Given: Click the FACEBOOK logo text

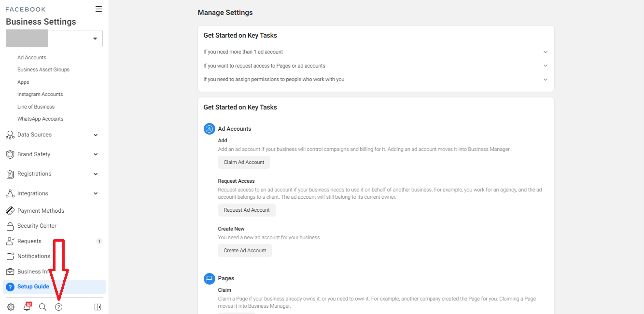Looking at the screenshot, I should pos(26,9).
